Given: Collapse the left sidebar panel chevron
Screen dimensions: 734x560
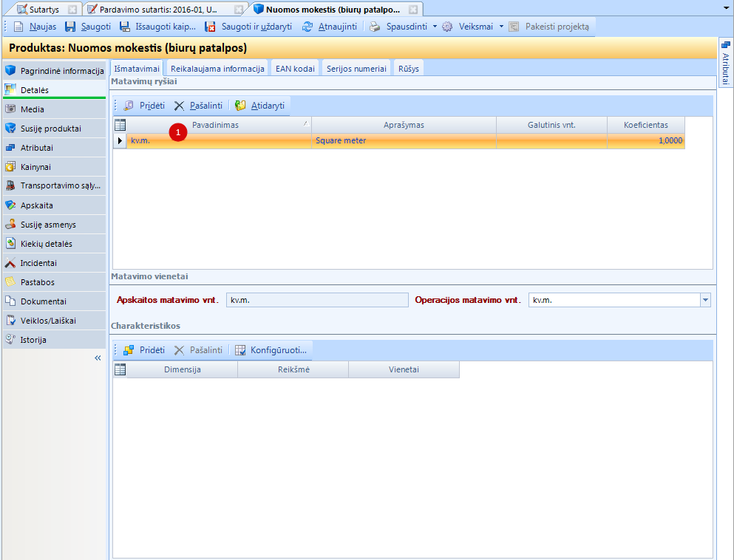Looking at the screenshot, I should coord(98,358).
